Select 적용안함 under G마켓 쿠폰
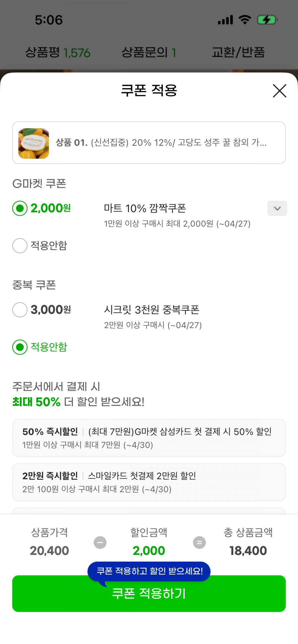This screenshot has width=298, height=644. coord(20,246)
